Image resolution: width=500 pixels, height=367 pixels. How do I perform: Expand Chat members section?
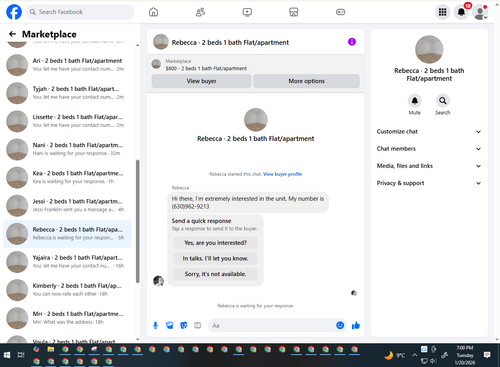429,149
